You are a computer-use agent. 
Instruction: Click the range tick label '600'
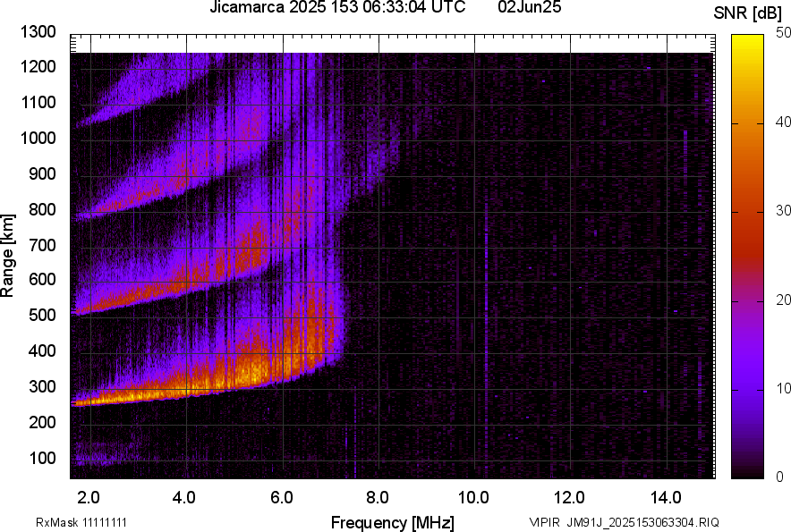pyautogui.click(x=42, y=279)
